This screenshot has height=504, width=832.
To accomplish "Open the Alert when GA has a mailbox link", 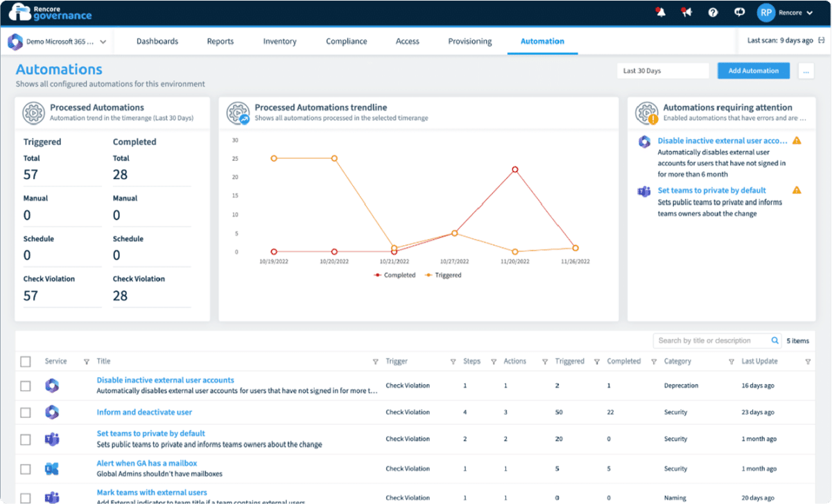I will pyautogui.click(x=147, y=463).
